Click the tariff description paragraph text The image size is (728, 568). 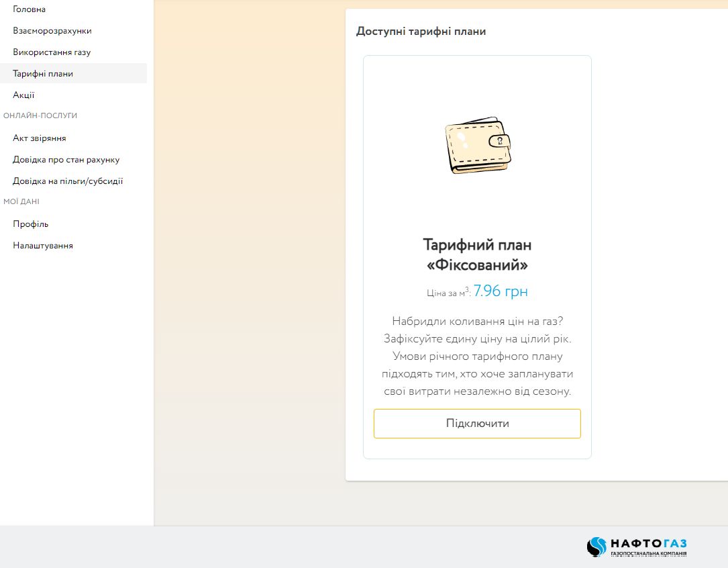click(x=477, y=356)
